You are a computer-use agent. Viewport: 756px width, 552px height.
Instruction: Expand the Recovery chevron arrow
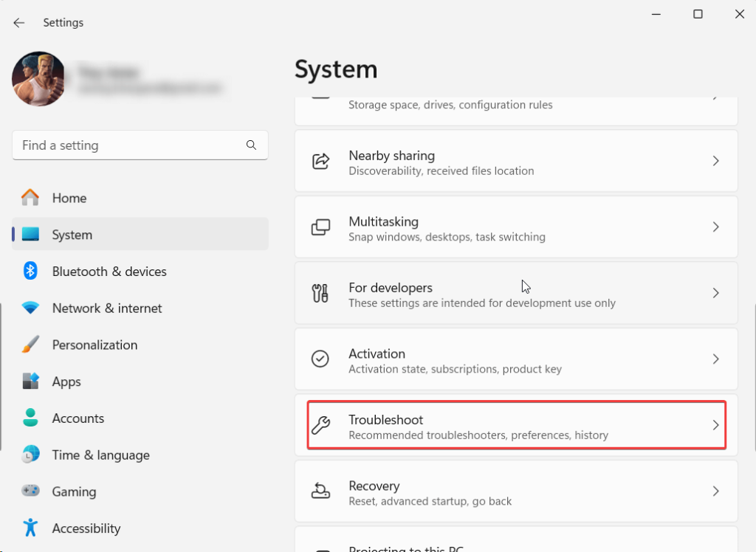715,491
